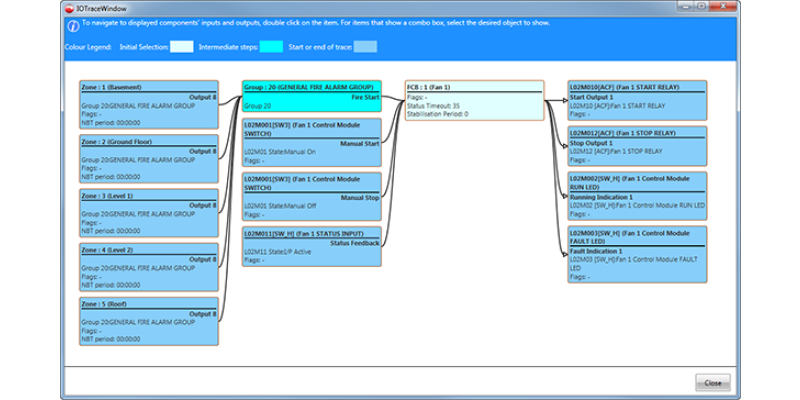The height and width of the screenshot is (400, 800).
Task: Select the FCB 1 (Fan 1) node
Action: [474, 100]
